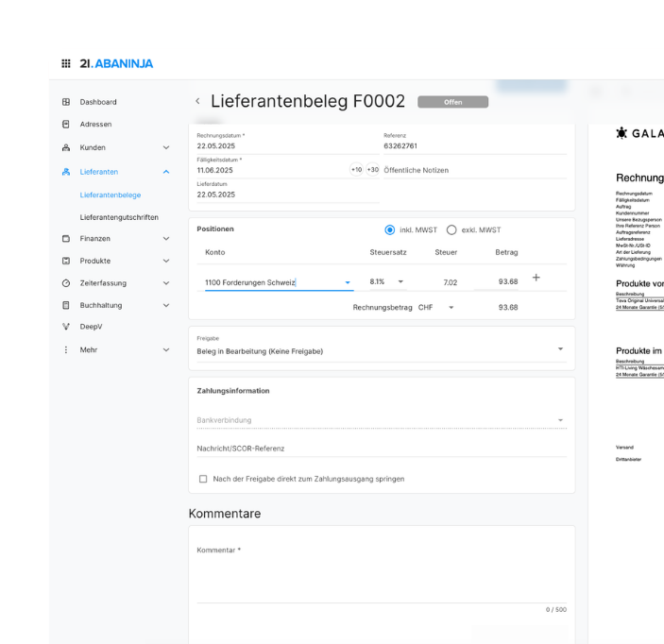The width and height of the screenshot is (664, 644).
Task: Check 'Nach der Freigabe direkt zum Zahlungsausgang springen'
Action: pyautogui.click(x=203, y=479)
